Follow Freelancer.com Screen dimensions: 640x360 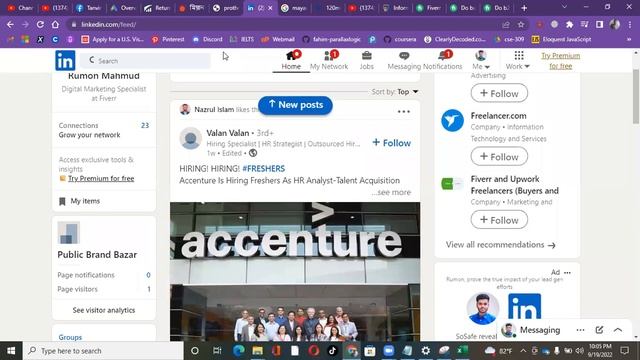(x=499, y=157)
